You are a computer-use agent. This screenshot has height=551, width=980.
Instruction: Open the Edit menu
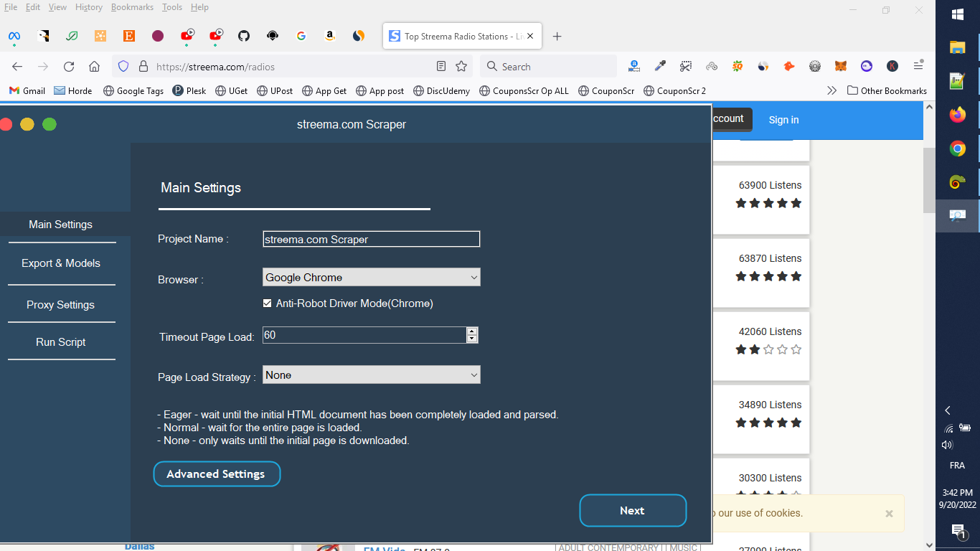(33, 7)
